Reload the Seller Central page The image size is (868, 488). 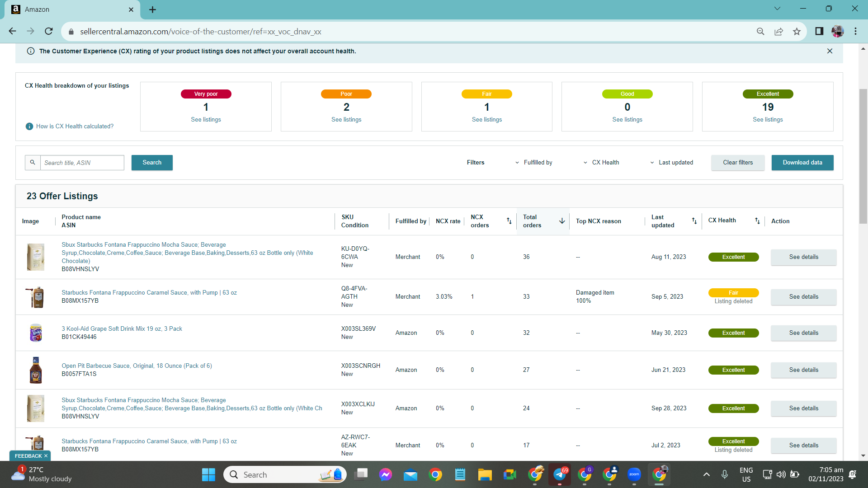[49, 31]
